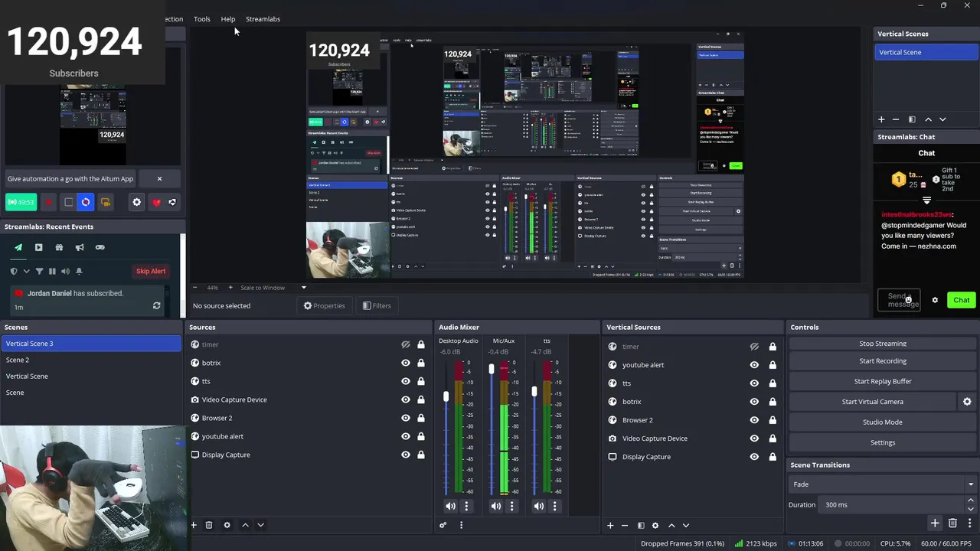This screenshot has height=551, width=980.
Task: Open Audio Mixer advanced properties gears
Action: (443, 525)
